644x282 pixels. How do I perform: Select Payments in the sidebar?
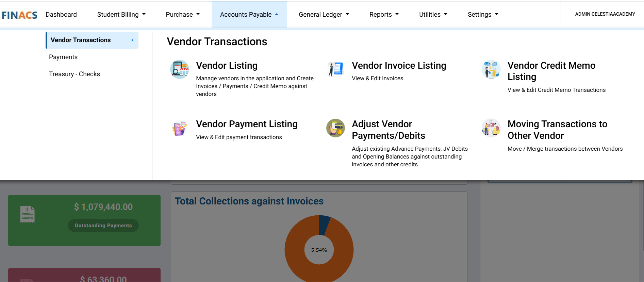click(x=63, y=57)
